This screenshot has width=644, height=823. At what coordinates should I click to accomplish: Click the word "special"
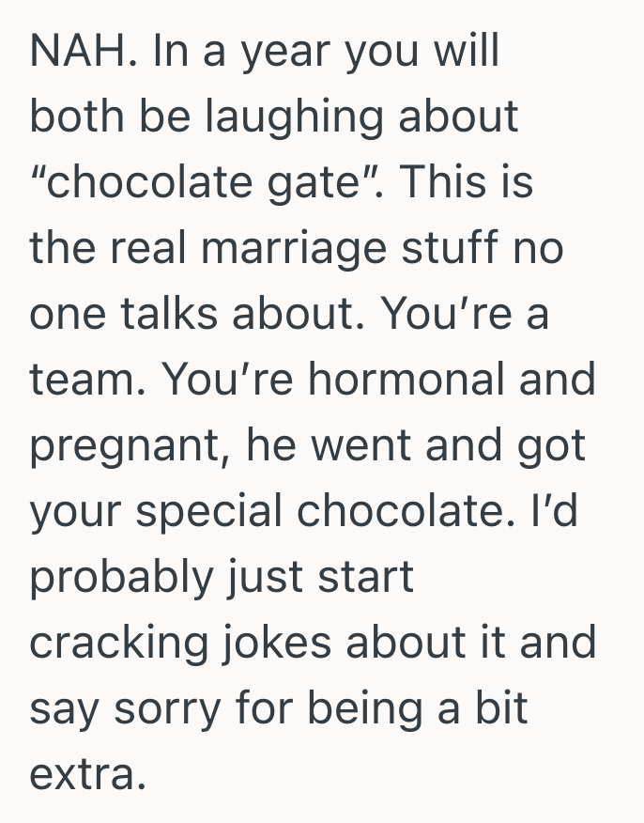click(213, 511)
